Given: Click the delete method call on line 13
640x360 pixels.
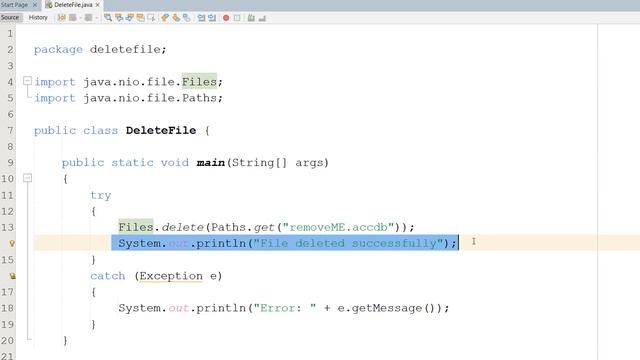Looking at the screenshot, I should (x=182, y=227).
